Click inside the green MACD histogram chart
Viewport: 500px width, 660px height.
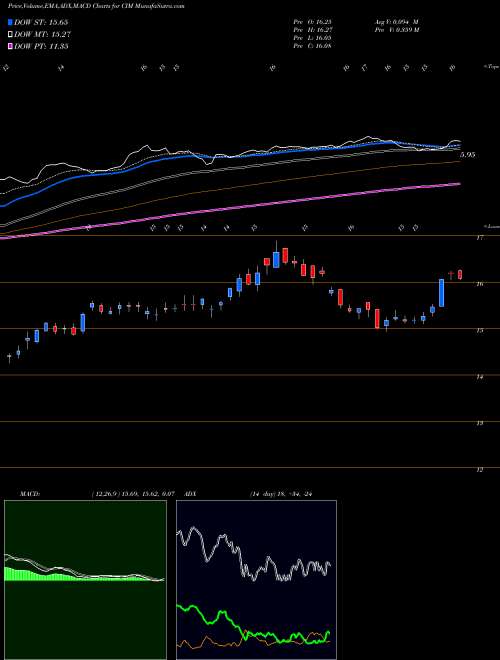tap(85, 580)
